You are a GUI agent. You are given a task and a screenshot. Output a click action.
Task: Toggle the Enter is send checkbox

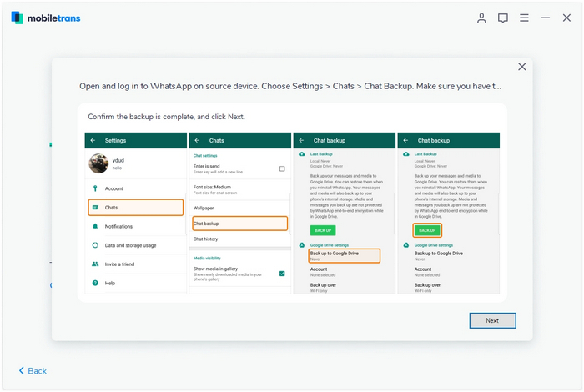(x=282, y=168)
